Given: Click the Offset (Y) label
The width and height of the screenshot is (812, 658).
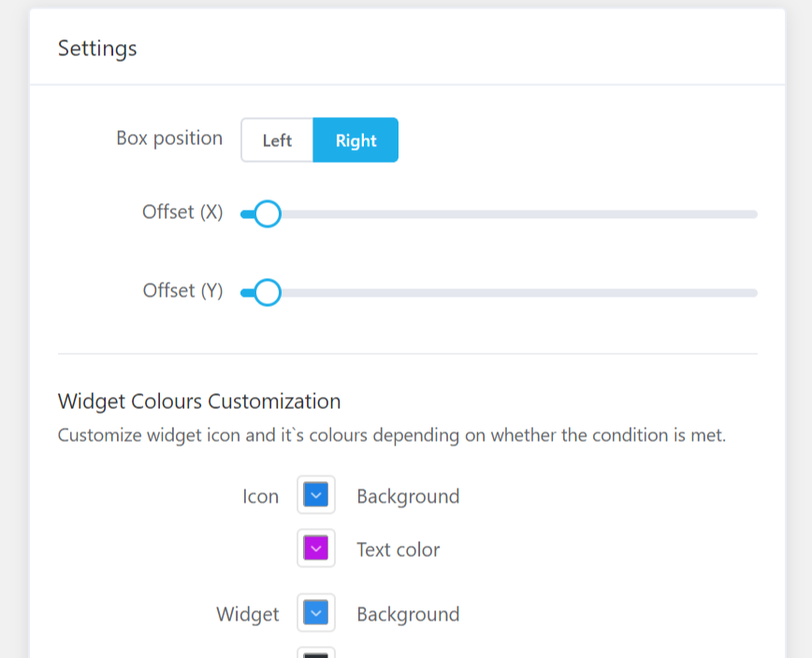Looking at the screenshot, I should (182, 291).
